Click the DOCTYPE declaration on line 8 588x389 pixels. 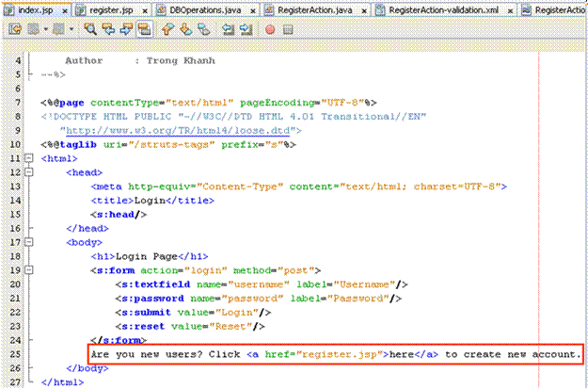[233, 117]
